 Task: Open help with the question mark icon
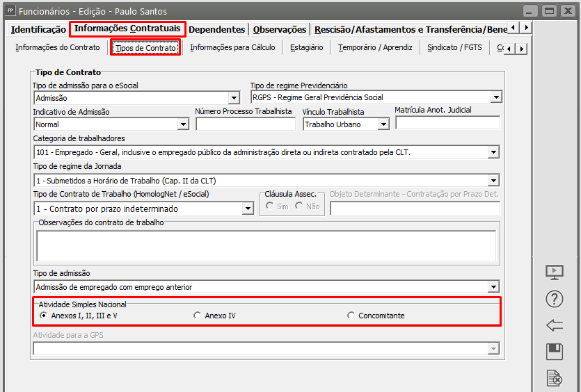[554, 299]
